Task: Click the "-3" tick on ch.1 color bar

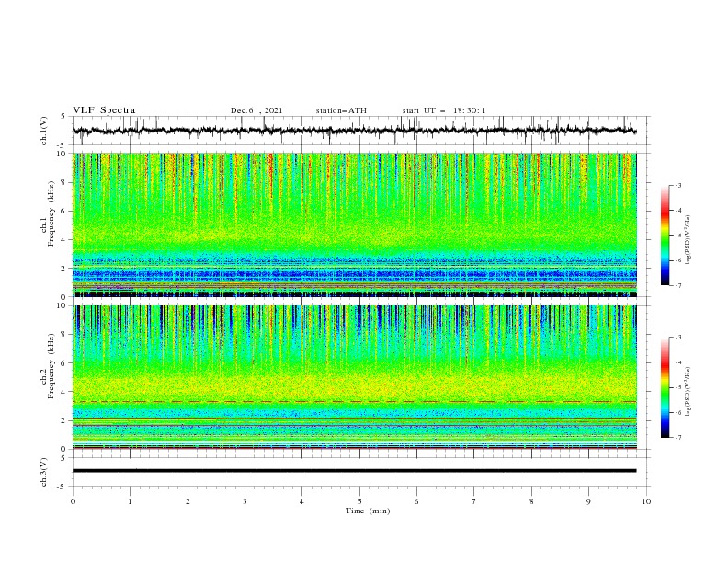Action: coord(678,185)
